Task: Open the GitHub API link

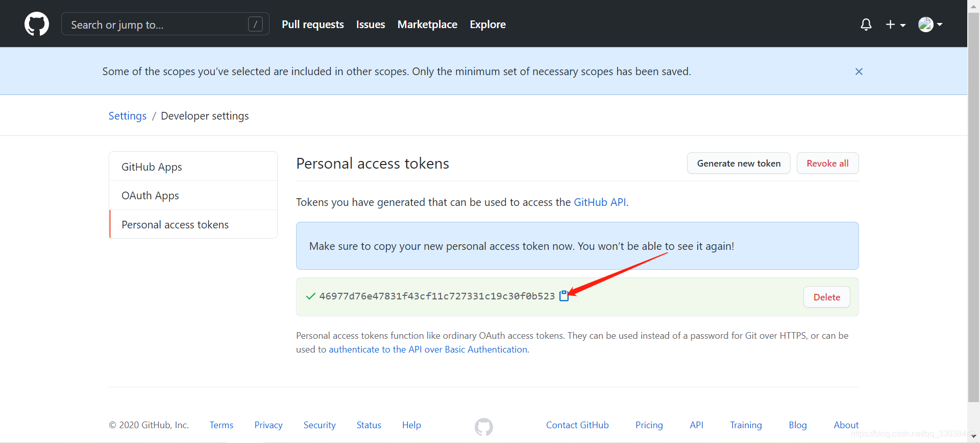Action: 600,202
